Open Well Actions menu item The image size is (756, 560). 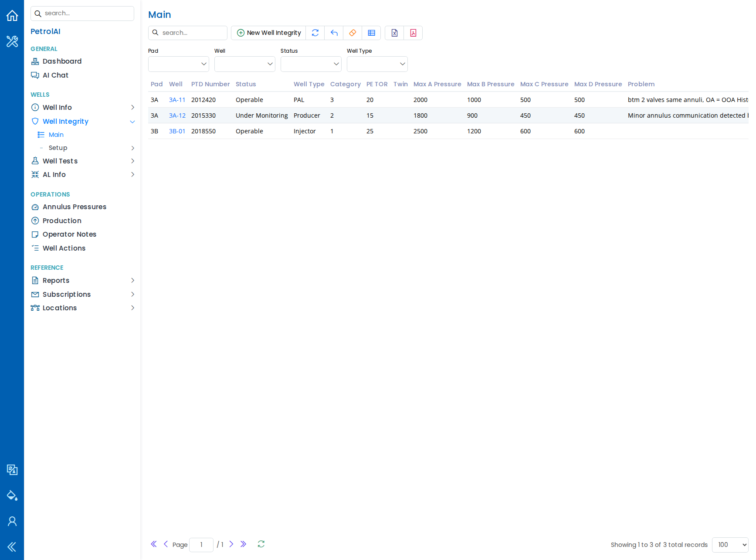pos(64,248)
